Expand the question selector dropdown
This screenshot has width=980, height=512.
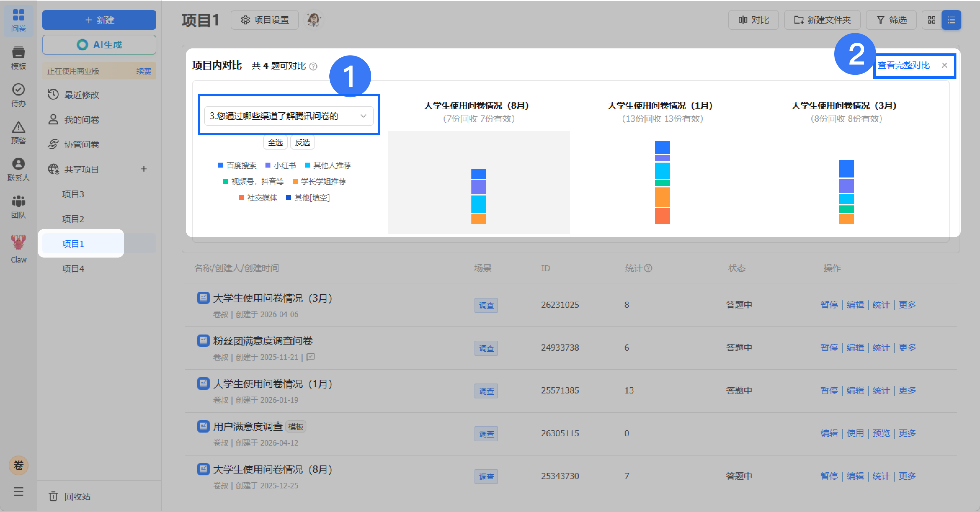pyautogui.click(x=289, y=116)
